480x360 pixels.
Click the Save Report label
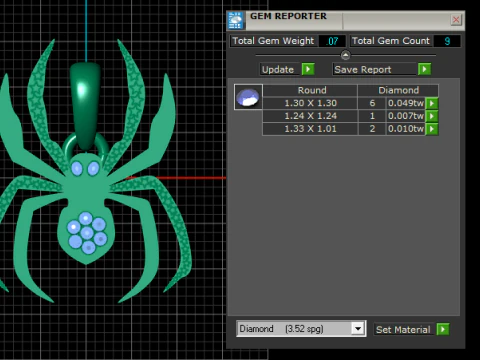(x=363, y=69)
